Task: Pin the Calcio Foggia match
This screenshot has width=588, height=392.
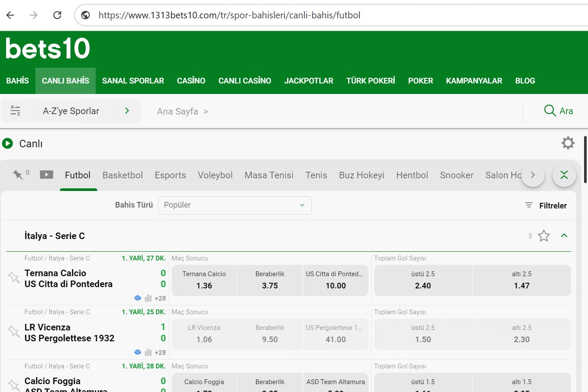Action: [x=14, y=385]
